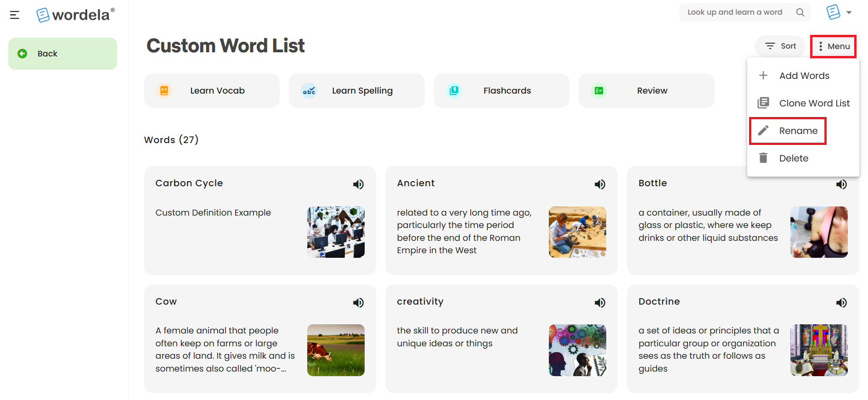Open the Flashcards activity
This screenshot has height=400, width=868.
tap(502, 91)
